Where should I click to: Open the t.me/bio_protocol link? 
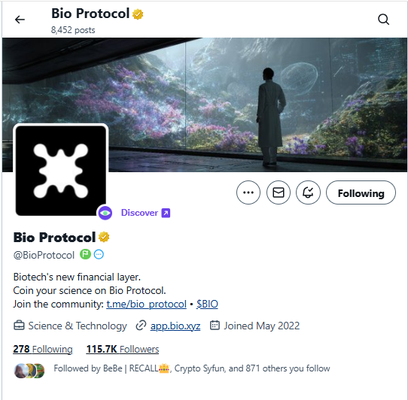(146, 304)
